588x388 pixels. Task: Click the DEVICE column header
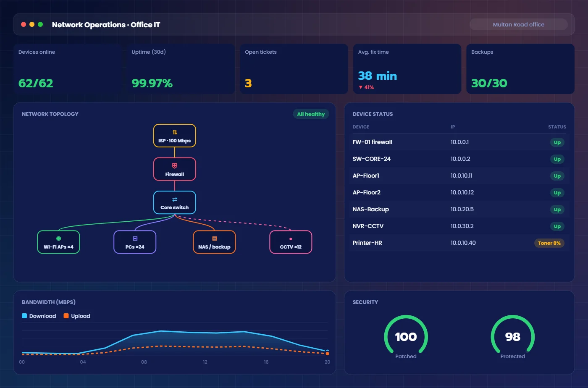361,127
